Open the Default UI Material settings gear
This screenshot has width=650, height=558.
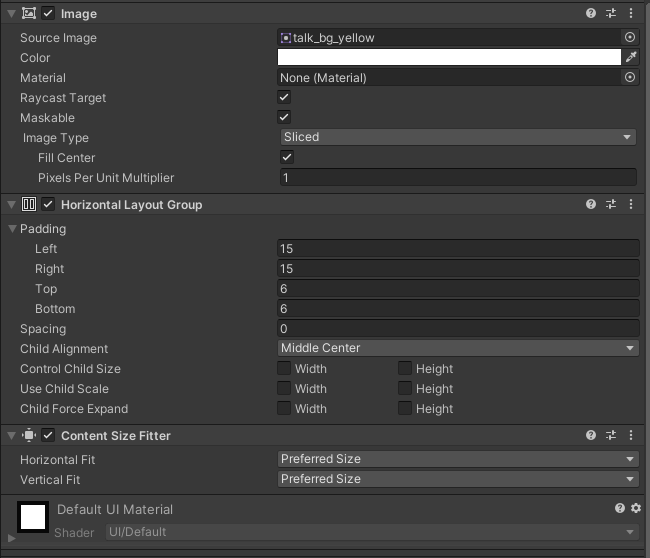point(636,508)
